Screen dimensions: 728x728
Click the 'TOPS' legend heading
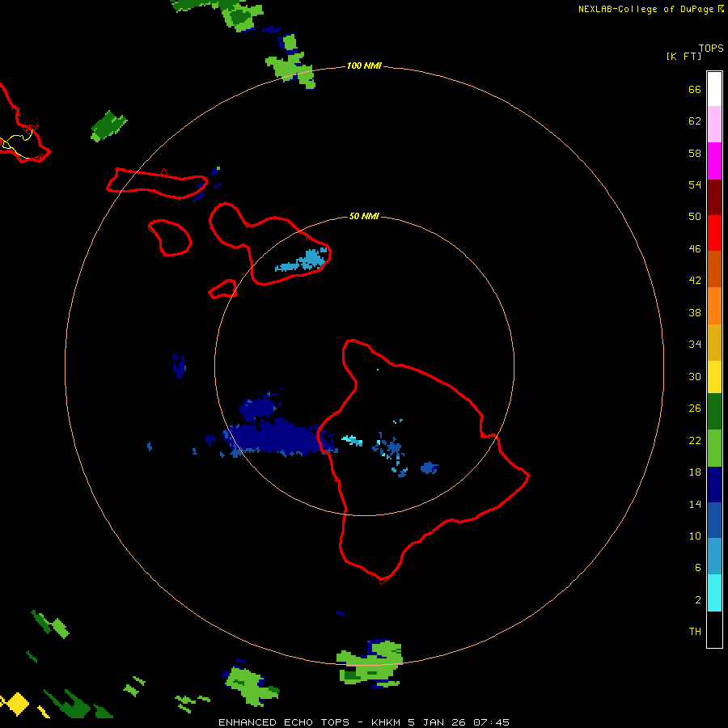click(711, 49)
